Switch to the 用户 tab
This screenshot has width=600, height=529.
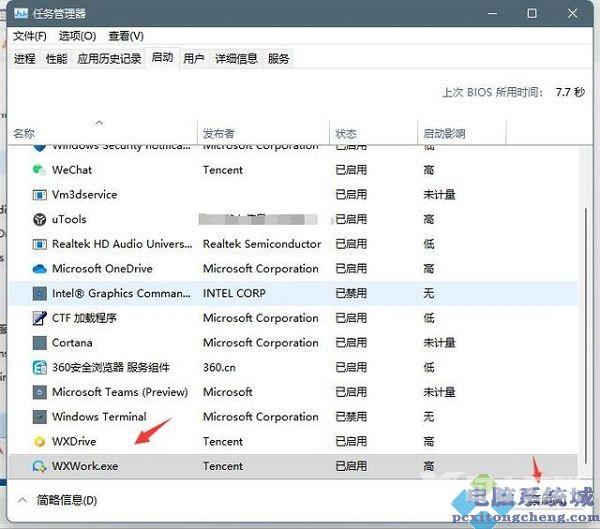click(194, 59)
